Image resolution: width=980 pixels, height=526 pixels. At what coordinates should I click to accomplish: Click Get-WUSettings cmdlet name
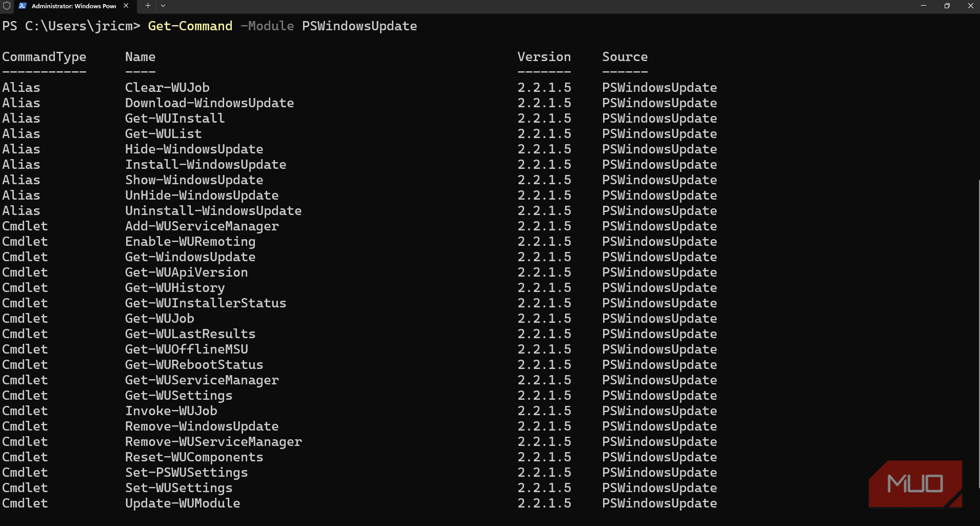click(x=178, y=396)
